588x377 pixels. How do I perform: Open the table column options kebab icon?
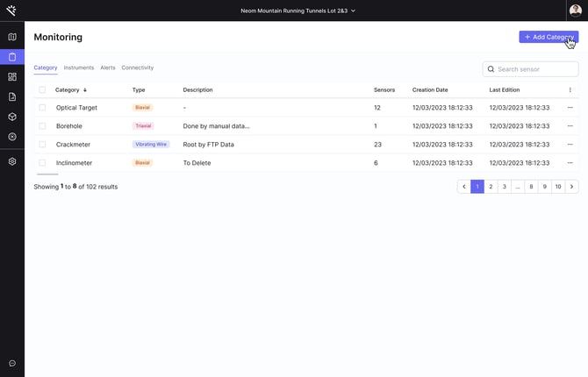[x=570, y=89]
